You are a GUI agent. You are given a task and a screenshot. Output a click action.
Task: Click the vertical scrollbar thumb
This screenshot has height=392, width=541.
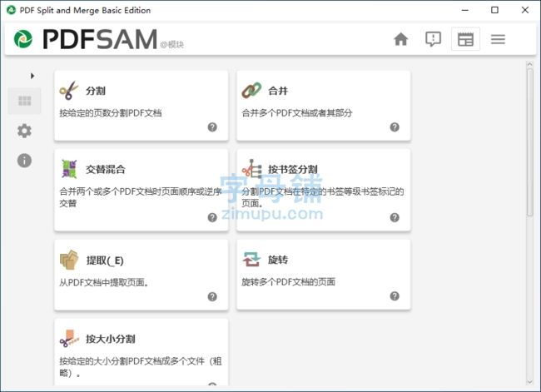[530, 142]
